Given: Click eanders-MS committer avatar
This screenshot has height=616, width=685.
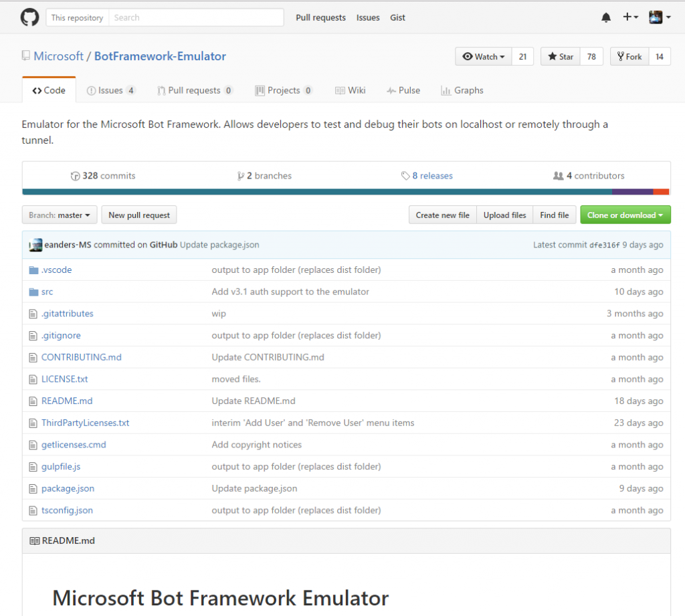Looking at the screenshot, I should [x=35, y=245].
